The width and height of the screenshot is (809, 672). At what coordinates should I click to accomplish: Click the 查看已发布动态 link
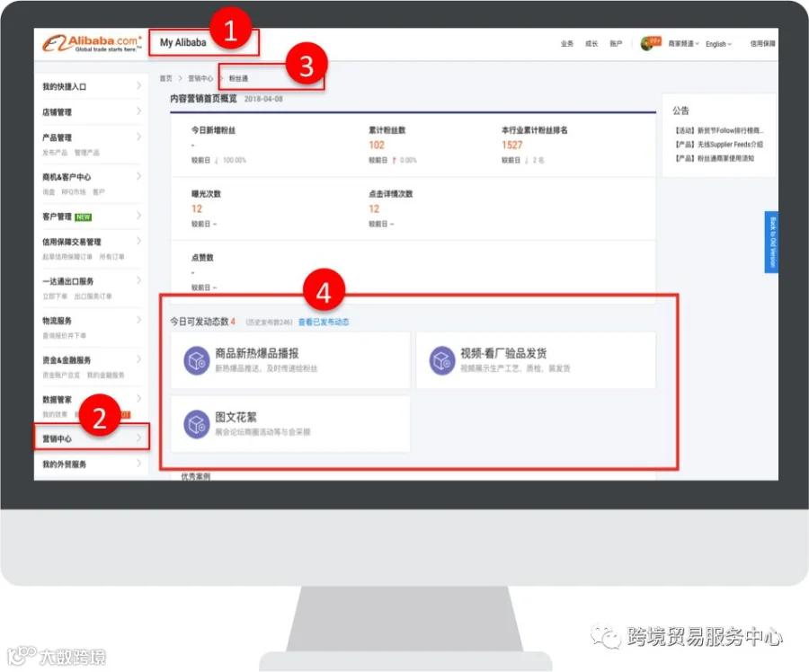click(x=324, y=322)
